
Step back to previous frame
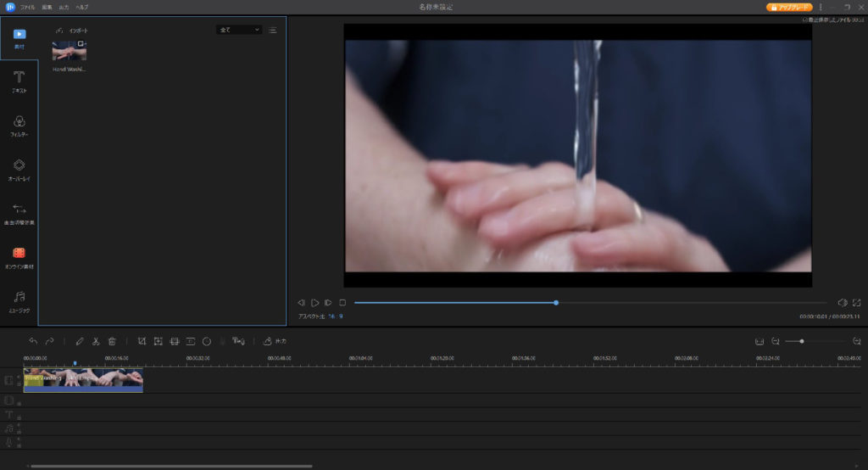click(301, 303)
